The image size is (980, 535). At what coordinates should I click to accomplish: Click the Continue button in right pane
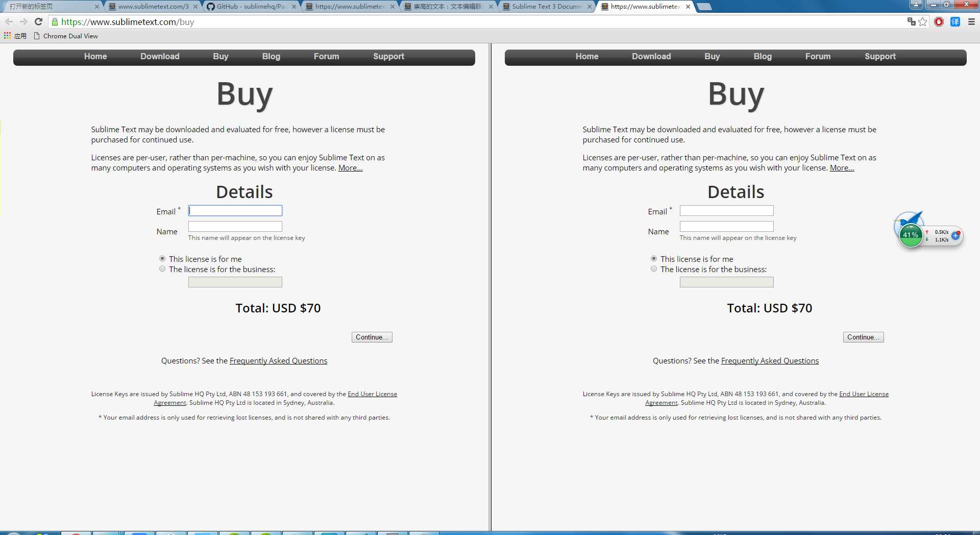tap(863, 337)
